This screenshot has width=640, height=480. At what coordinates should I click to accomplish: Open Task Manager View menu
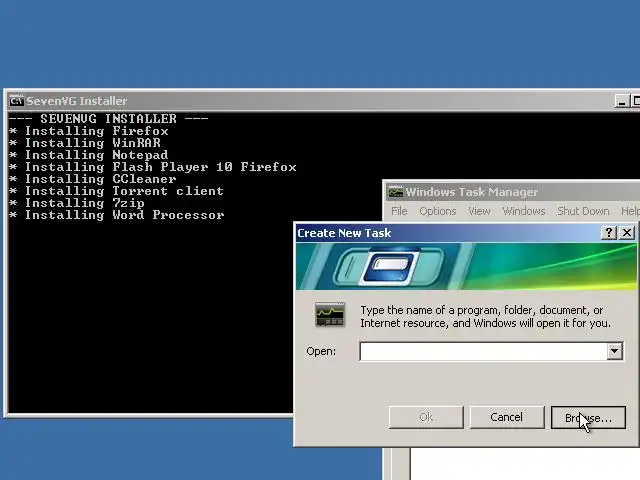pyautogui.click(x=479, y=211)
